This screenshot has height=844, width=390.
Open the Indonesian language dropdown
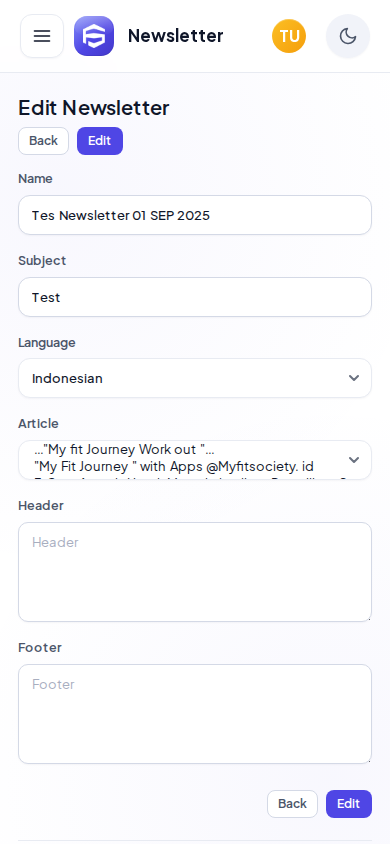tap(195, 378)
